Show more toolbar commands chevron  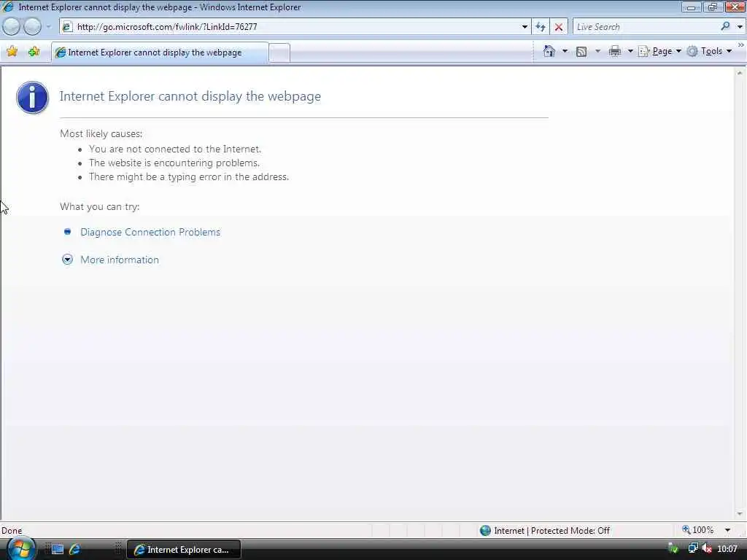[741, 44]
